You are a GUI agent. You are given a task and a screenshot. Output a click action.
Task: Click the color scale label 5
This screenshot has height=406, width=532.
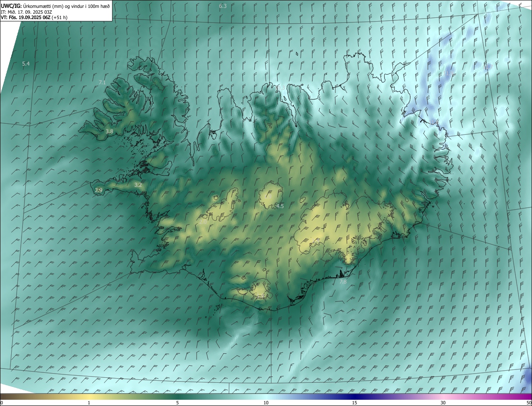[177, 403]
